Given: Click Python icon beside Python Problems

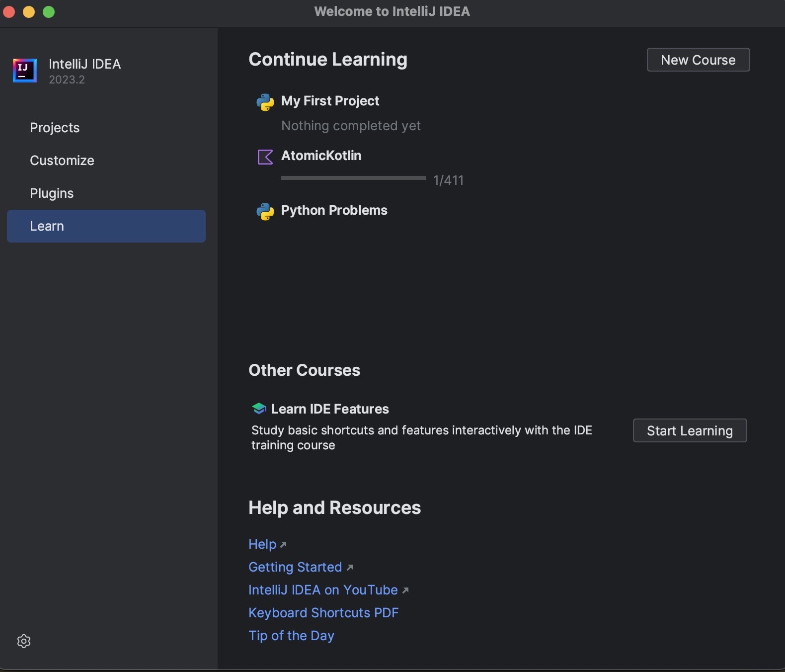Looking at the screenshot, I should 265,211.
